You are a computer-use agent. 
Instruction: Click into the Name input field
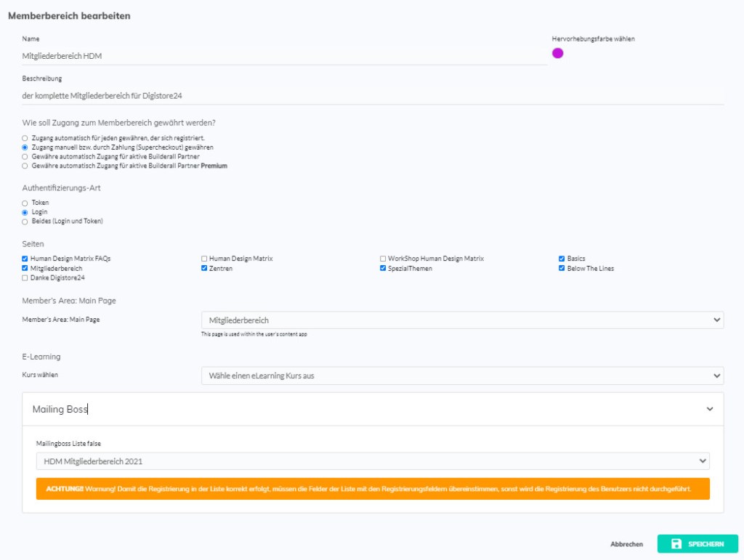(283, 55)
